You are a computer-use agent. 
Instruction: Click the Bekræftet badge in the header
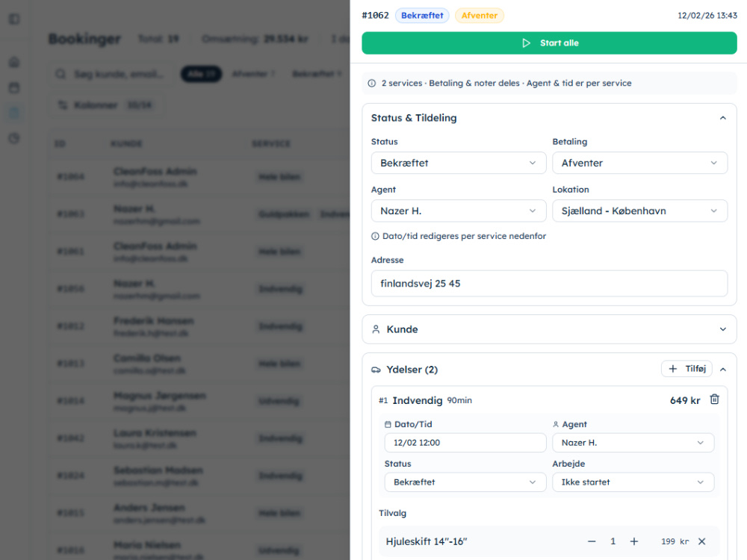[422, 15]
